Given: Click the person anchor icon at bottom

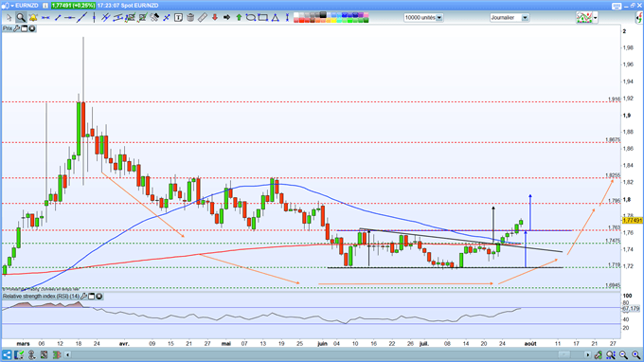Looking at the screenshot, I should (x=31, y=354).
